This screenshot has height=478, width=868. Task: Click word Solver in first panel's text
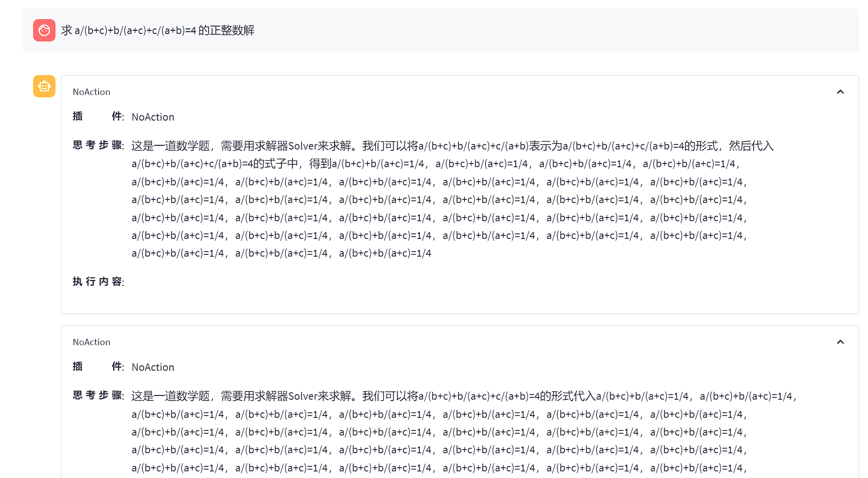coord(303,146)
